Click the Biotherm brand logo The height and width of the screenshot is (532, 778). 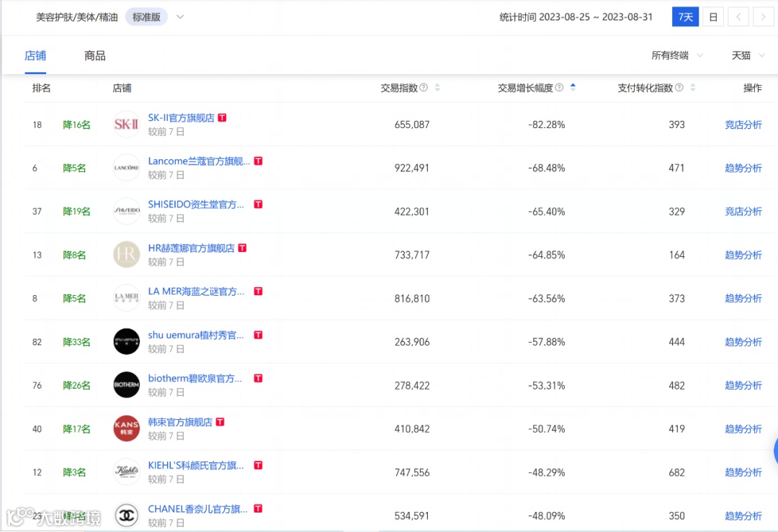click(x=127, y=384)
